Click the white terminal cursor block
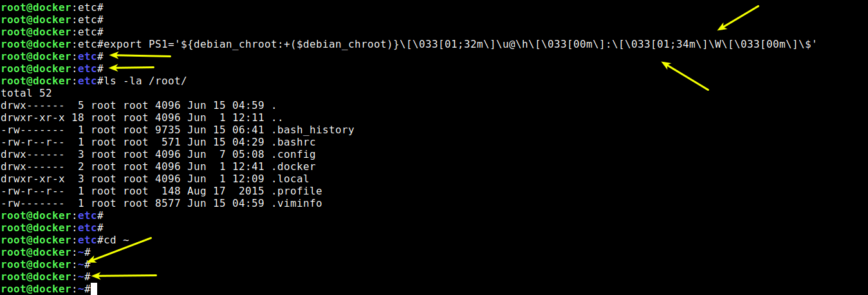868x295 pixels. pos(94,289)
